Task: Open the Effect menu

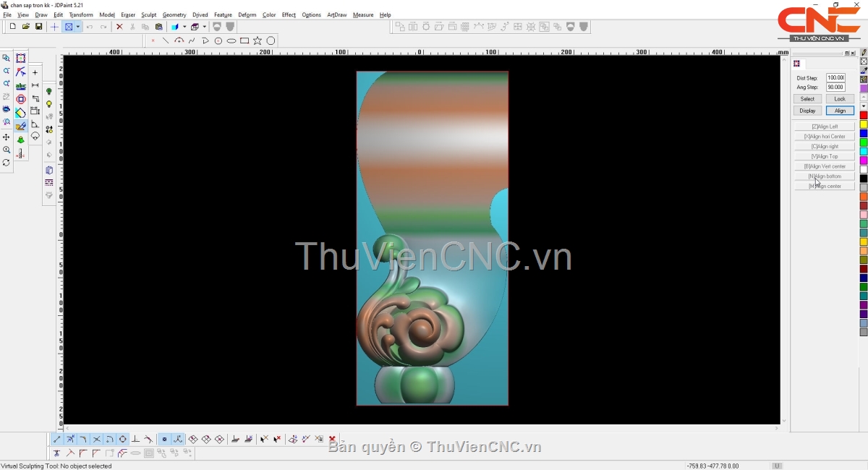Action: [x=289, y=14]
